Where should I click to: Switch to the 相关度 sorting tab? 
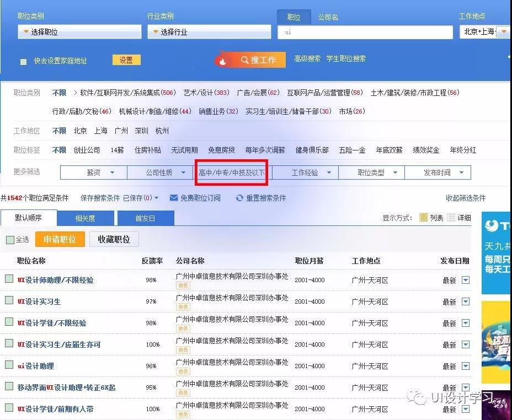tap(84, 218)
